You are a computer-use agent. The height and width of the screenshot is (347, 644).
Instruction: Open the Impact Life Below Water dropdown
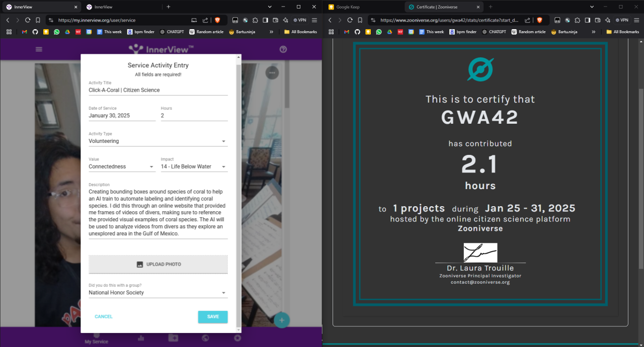coord(194,166)
